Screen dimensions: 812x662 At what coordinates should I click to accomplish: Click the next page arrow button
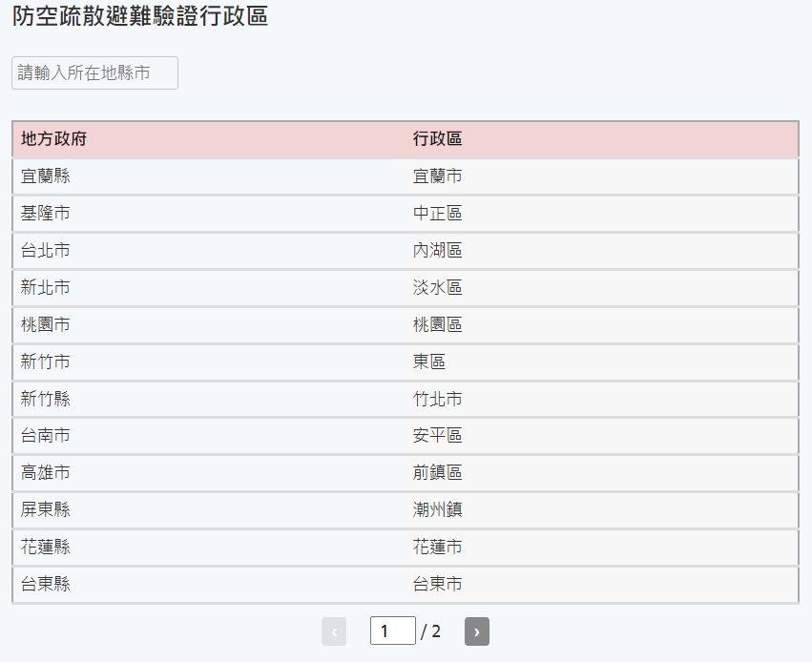(476, 631)
